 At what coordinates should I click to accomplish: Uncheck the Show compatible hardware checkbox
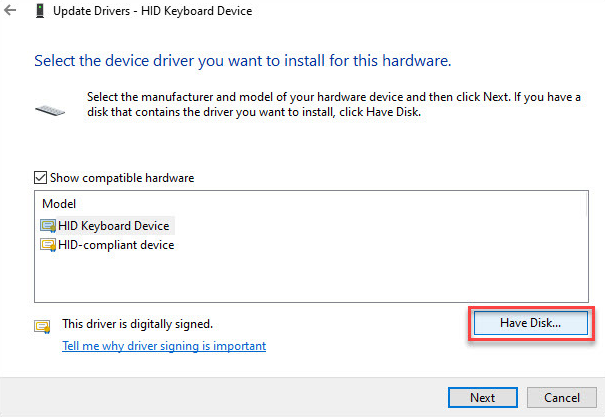(41, 178)
